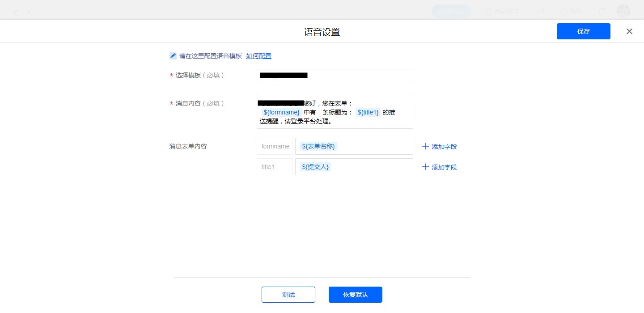Select the ${title1} tag in message content
Image resolution: width=644 pixels, height=313 pixels.
coord(368,112)
